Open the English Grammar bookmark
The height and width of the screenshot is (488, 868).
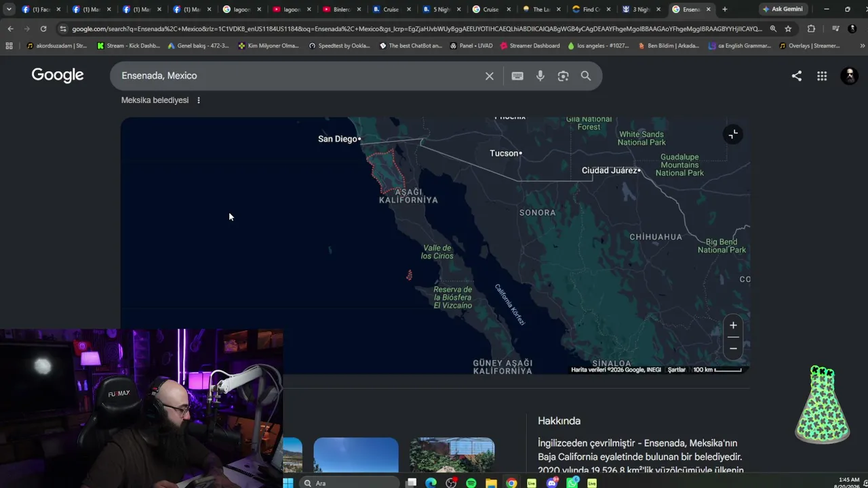tap(739, 46)
